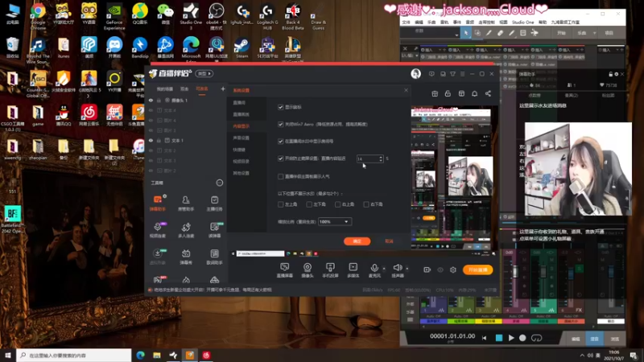Open the 乐曲 dropdown arrow in Studio One toolbar
This screenshot has width=644, height=362.
594,33
